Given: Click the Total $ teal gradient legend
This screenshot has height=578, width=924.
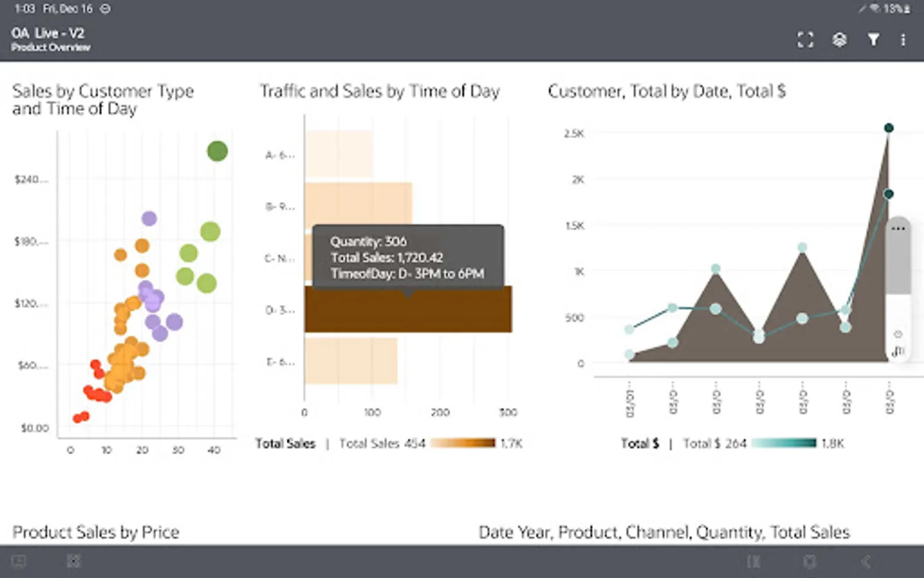Looking at the screenshot, I should [783, 443].
